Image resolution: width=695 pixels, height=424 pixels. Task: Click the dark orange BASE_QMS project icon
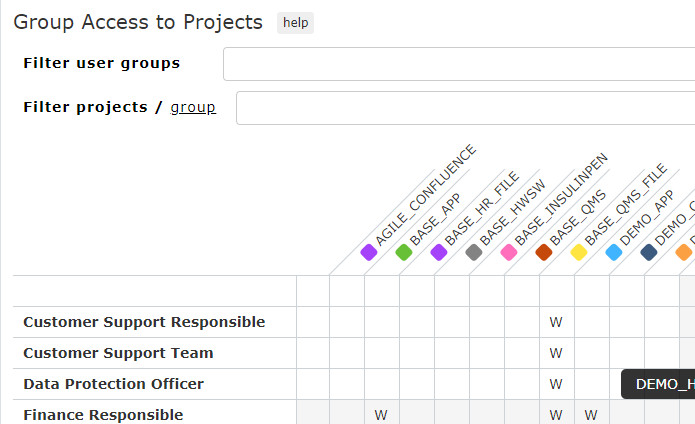(544, 253)
